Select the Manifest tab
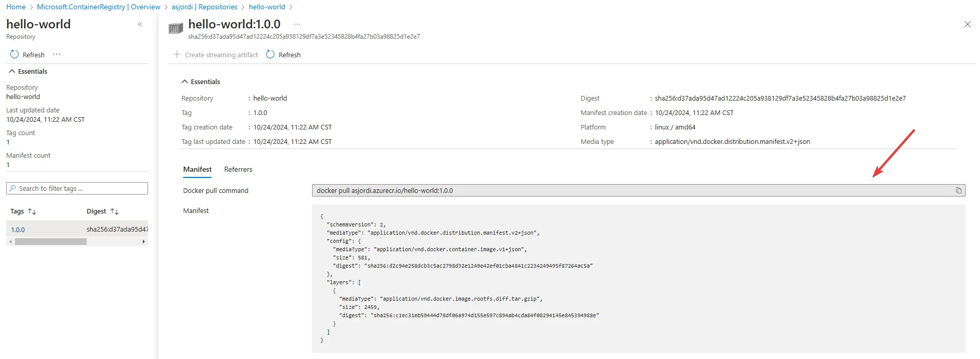Screen dimensions: 980x359 197,169
